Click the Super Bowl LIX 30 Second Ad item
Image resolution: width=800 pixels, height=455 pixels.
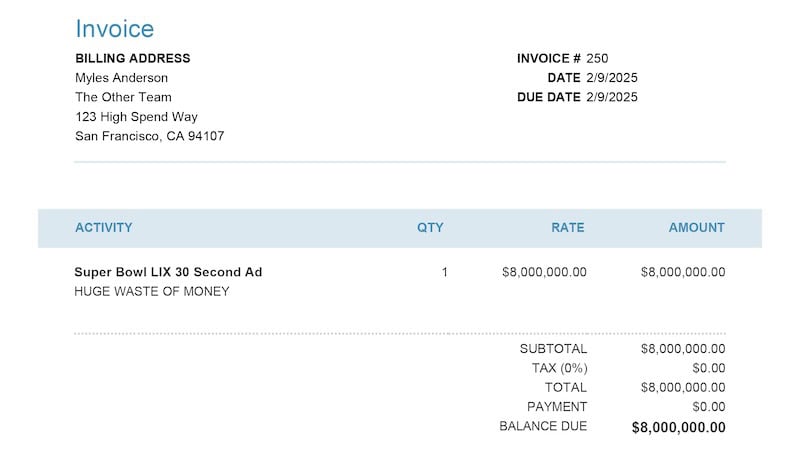[x=168, y=272]
